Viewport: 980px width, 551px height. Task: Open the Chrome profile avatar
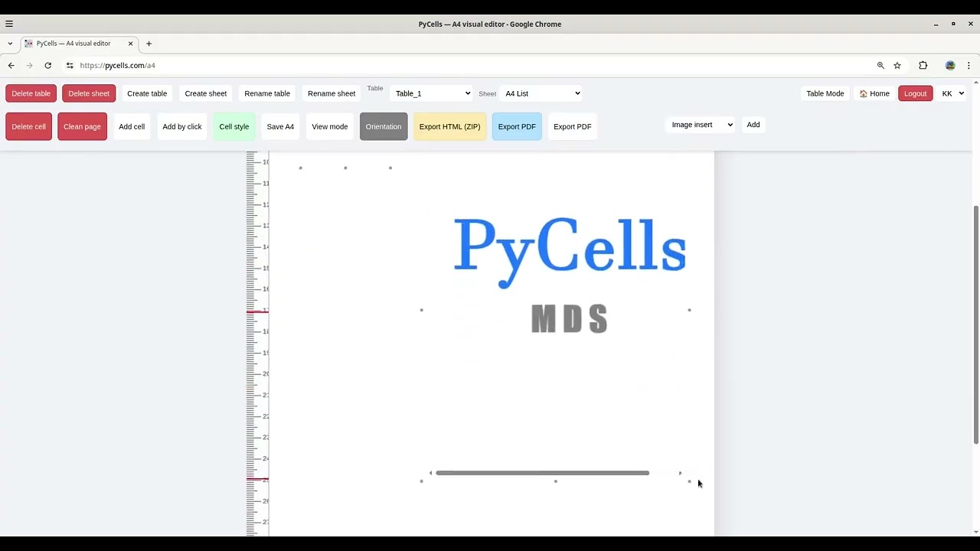tap(950, 66)
